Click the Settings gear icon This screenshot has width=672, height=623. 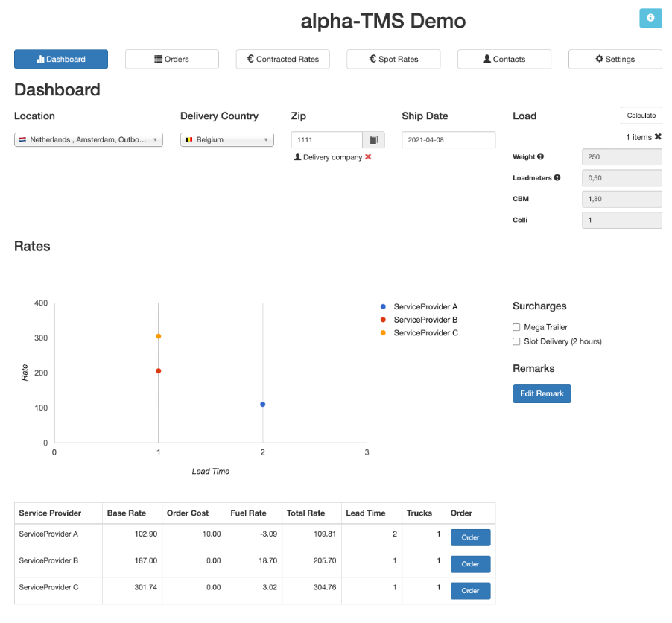coord(615,59)
